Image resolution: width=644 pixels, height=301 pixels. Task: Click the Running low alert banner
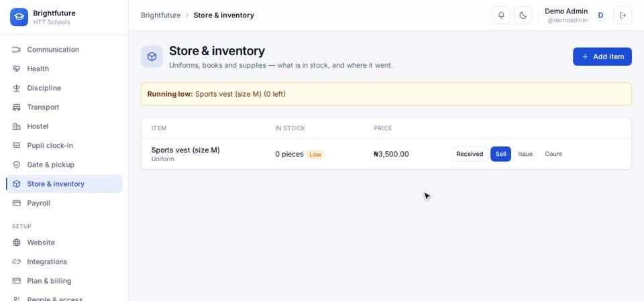[386, 94]
